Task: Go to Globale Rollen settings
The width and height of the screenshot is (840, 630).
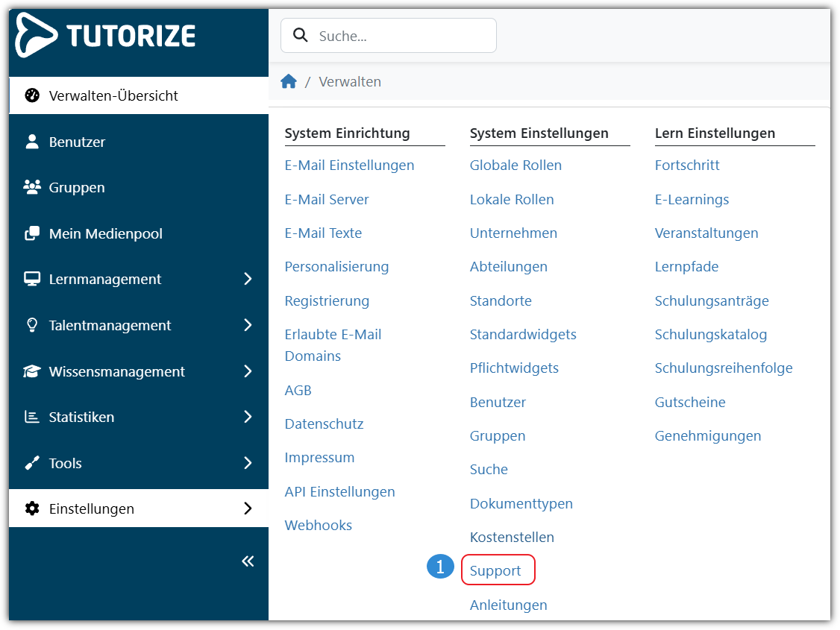Action: (515, 166)
